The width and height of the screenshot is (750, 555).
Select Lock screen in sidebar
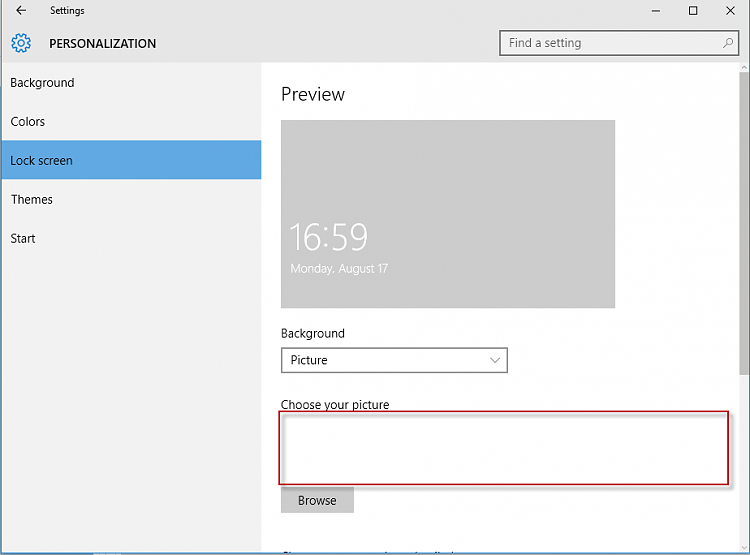[x=131, y=160]
